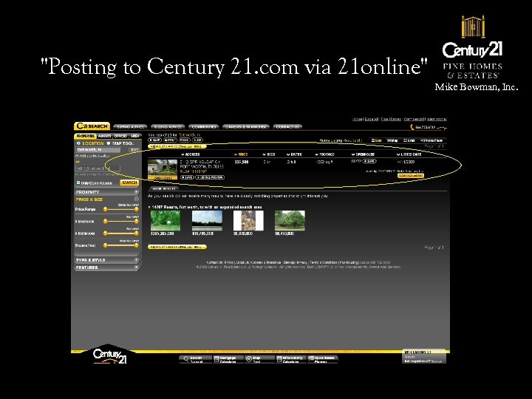Click the Commercial link at top
Viewport: 532px width, 399px height.
[x=414, y=119]
